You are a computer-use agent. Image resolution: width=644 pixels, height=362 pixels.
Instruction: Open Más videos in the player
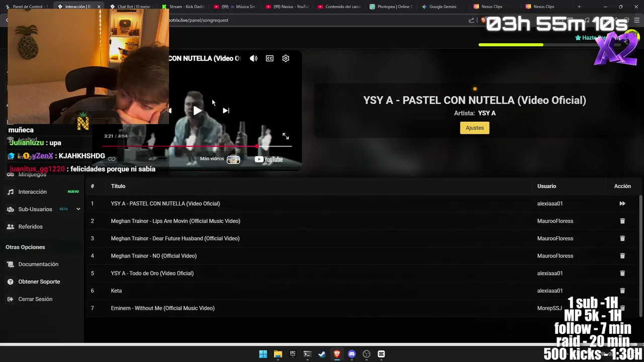[x=220, y=159]
